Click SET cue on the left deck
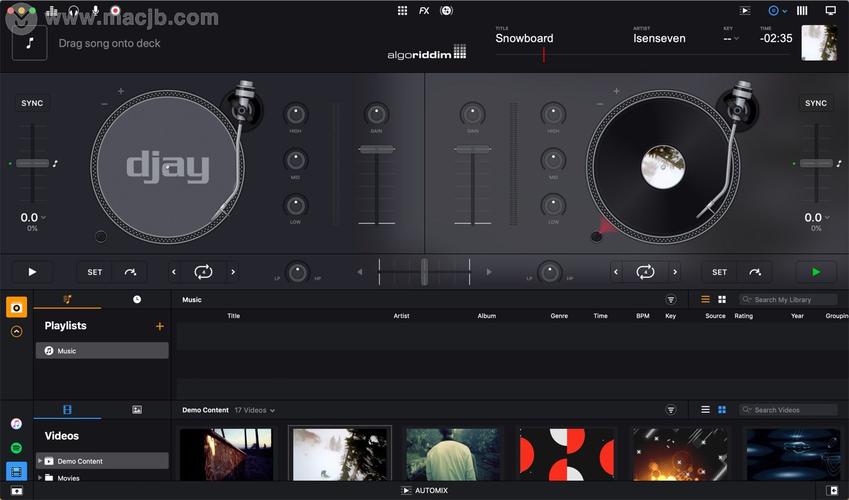 (95, 272)
